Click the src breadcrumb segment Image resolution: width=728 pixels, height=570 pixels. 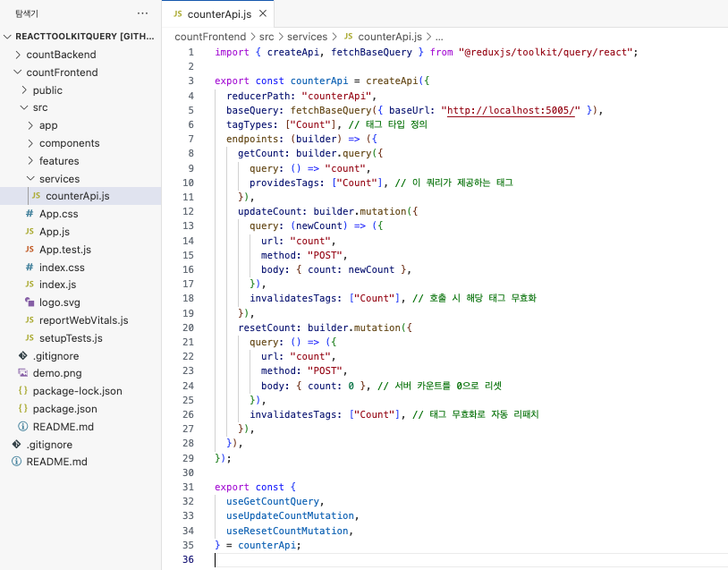tap(267, 37)
